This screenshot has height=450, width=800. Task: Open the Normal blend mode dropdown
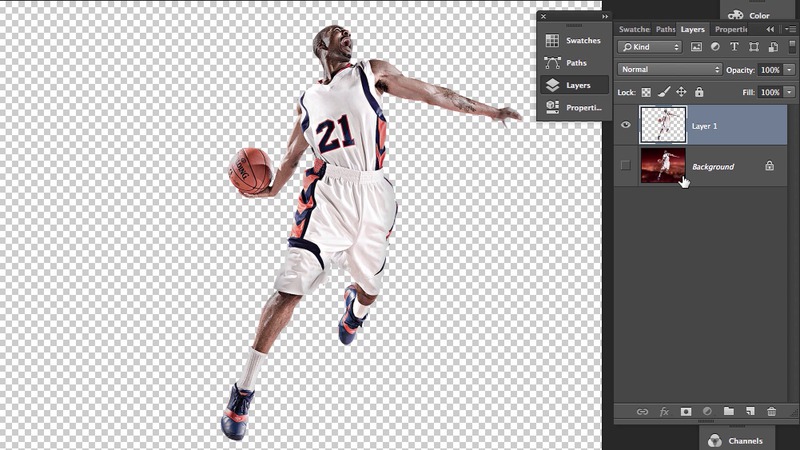[x=669, y=70]
